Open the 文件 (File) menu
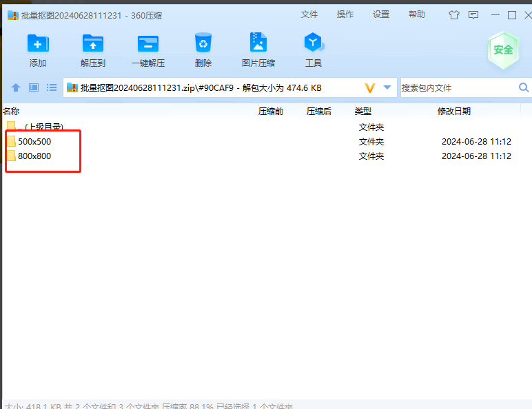The width and height of the screenshot is (532, 409). point(309,14)
